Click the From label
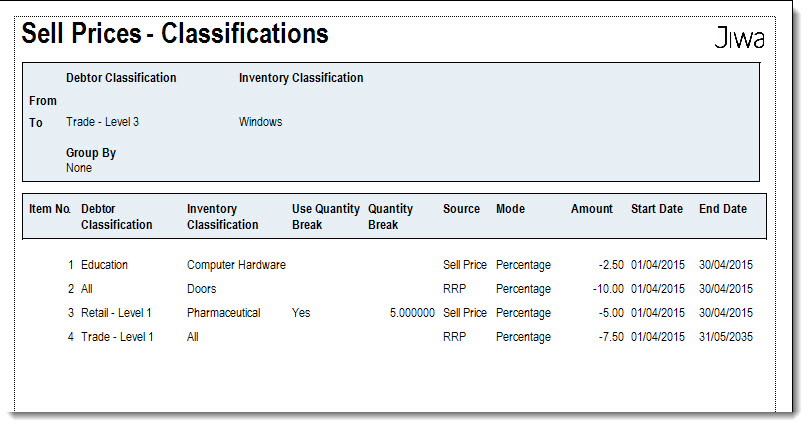 pyautogui.click(x=43, y=100)
